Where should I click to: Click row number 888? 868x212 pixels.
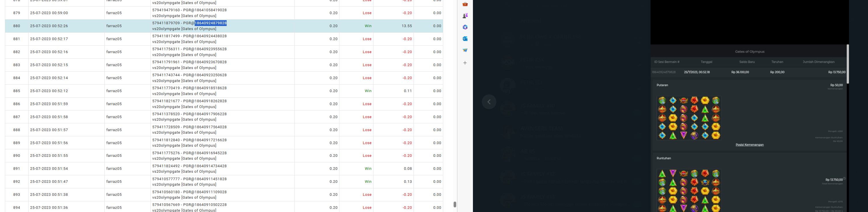click(16, 130)
